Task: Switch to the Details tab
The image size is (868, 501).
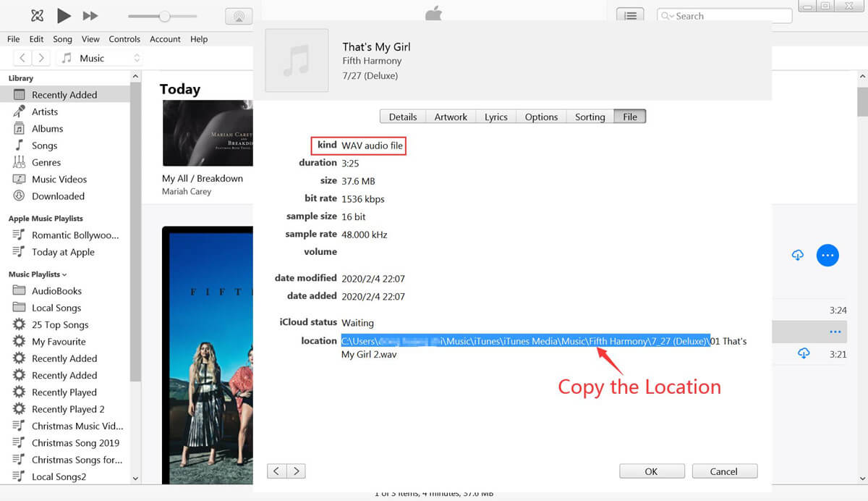Action: (403, 117)
